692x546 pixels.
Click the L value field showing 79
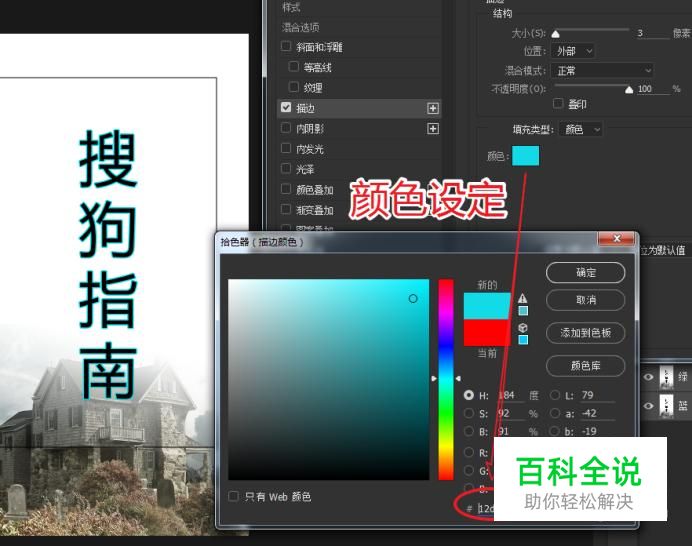(597, 395)
